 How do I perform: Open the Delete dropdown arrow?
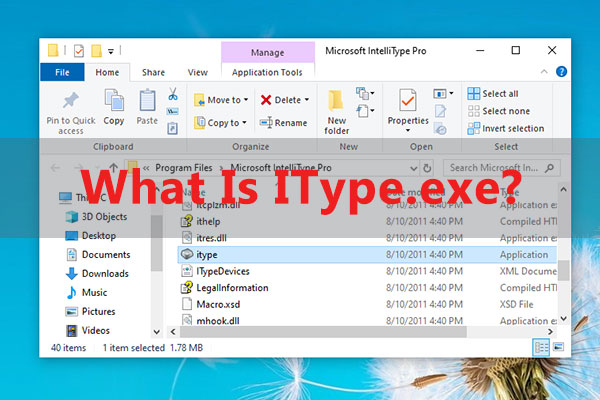click(x=307, y=100)
